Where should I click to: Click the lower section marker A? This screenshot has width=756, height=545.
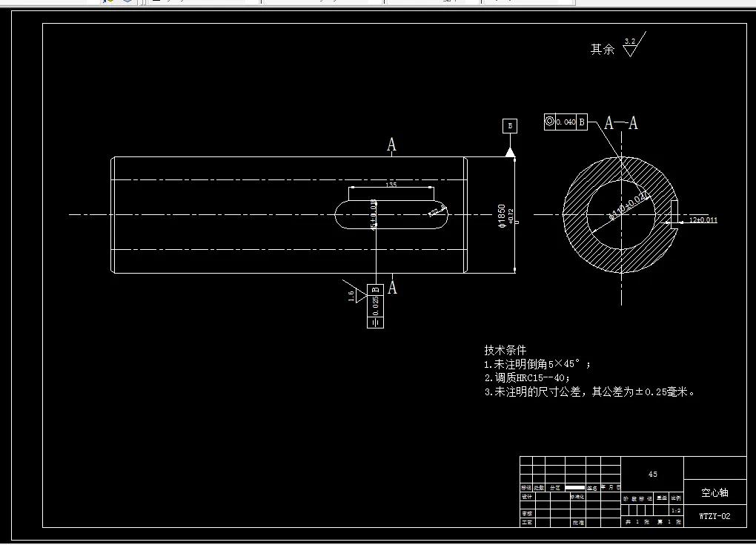(x=393, y=288)
